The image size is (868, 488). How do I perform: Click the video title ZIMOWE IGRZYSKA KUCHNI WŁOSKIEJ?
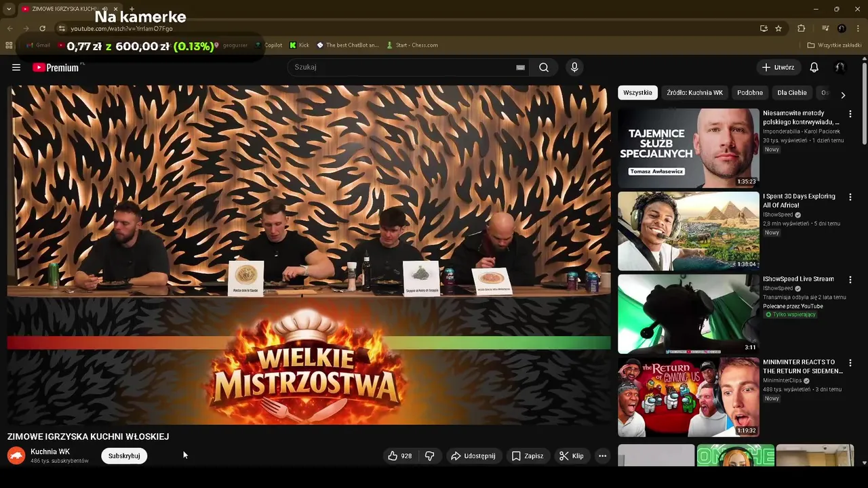coord(88,436)
